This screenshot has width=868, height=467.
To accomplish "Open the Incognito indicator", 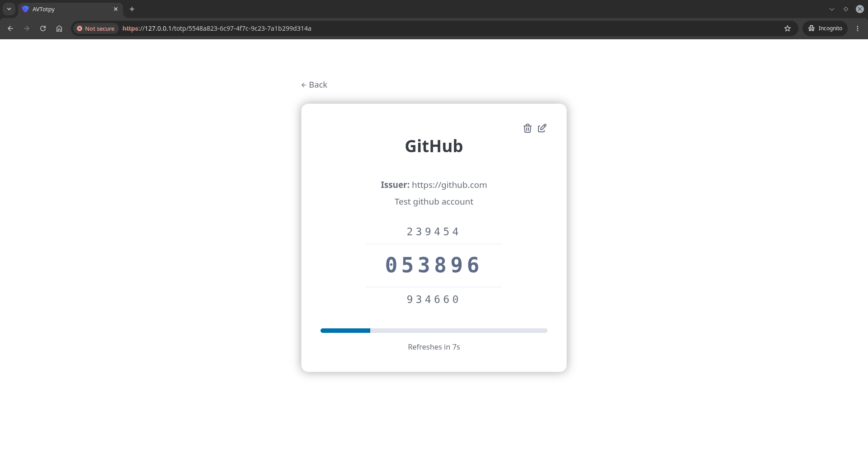I will coord(825,28).
